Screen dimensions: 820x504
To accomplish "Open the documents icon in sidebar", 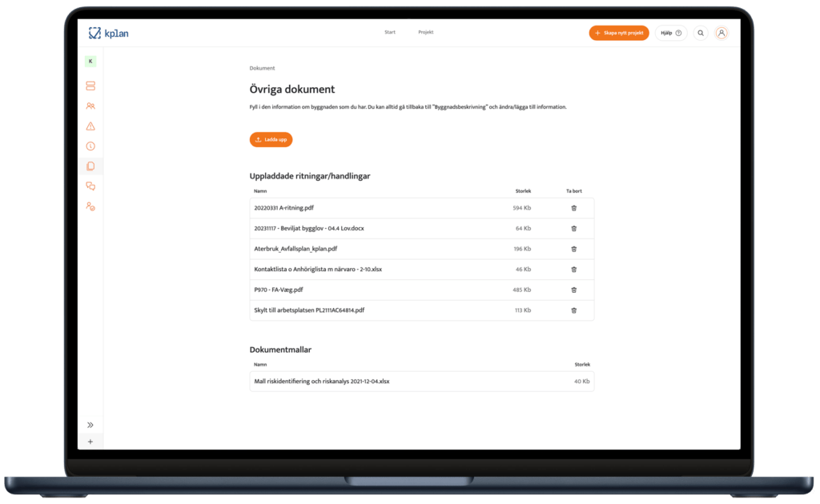I will coord(90,166).
